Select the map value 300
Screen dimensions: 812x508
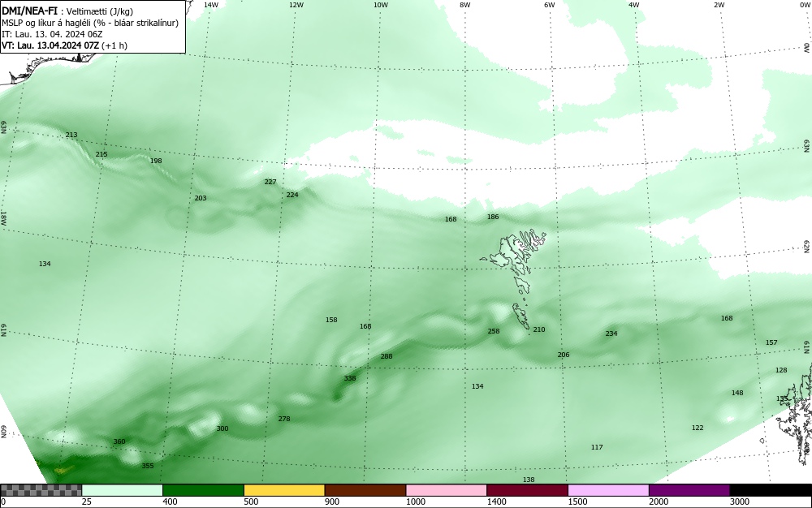[222, 428]
